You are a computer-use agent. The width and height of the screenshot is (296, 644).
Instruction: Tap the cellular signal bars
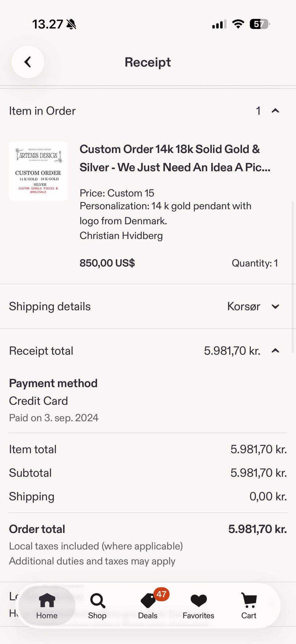tap(219, 24)
